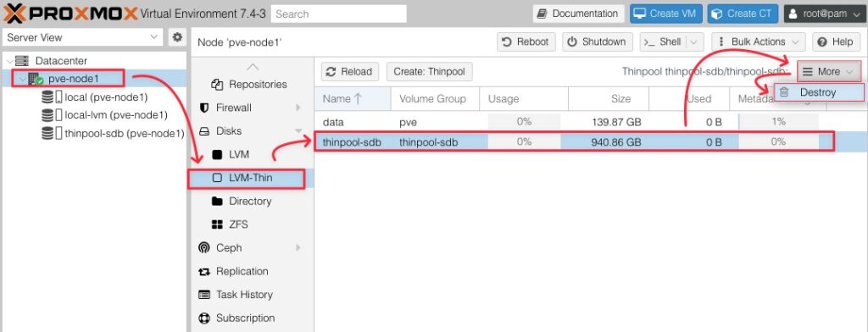868x332 pixels.
Task: Open the Replication section
Action: tap(253, 271)
